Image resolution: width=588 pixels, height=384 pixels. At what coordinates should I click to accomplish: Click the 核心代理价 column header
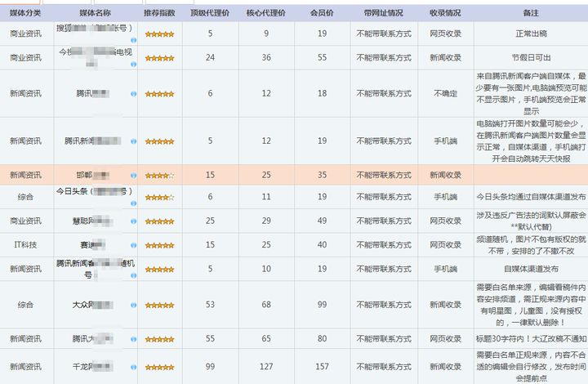266,13
